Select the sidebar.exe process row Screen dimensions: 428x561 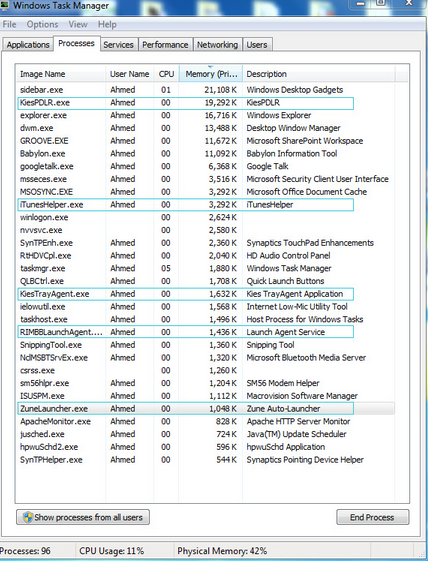click(205, 90)
